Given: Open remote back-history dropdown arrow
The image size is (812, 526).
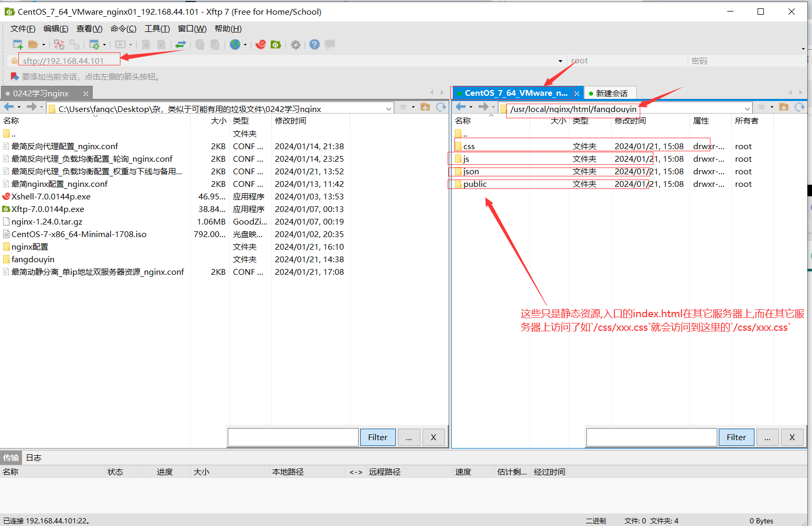Looking at the screenshot, I should [471, 107].
